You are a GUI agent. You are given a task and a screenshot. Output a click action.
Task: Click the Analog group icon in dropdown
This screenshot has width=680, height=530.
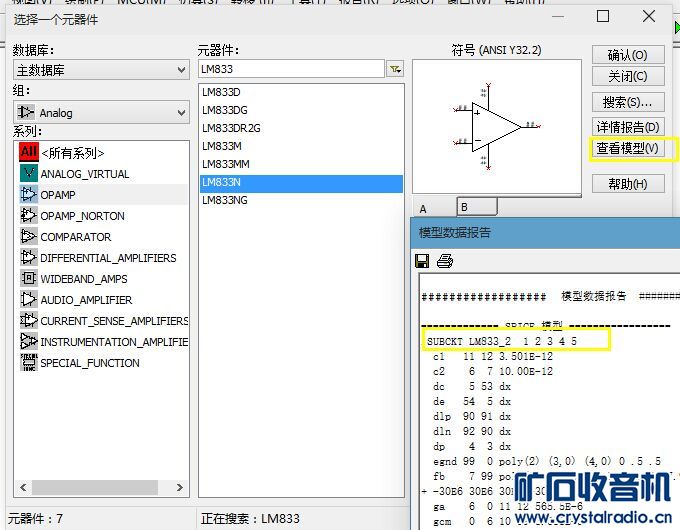[26, 112]
